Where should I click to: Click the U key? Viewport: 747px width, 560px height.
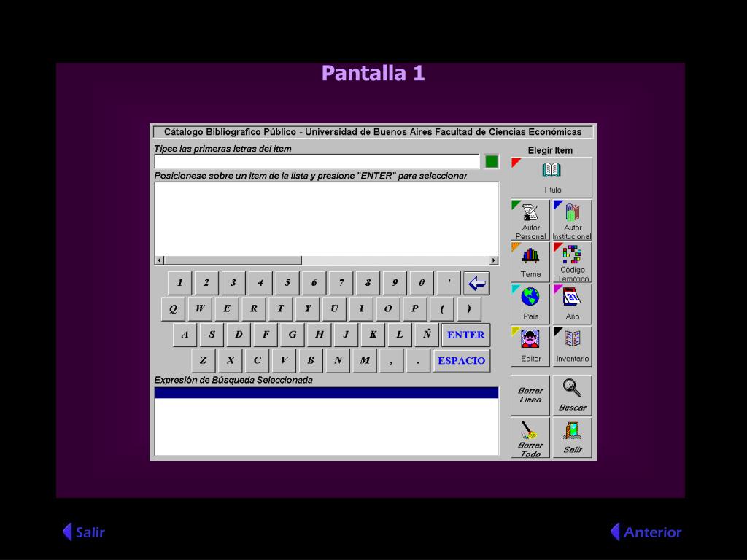pyautogui.click(x=334, y=309)
